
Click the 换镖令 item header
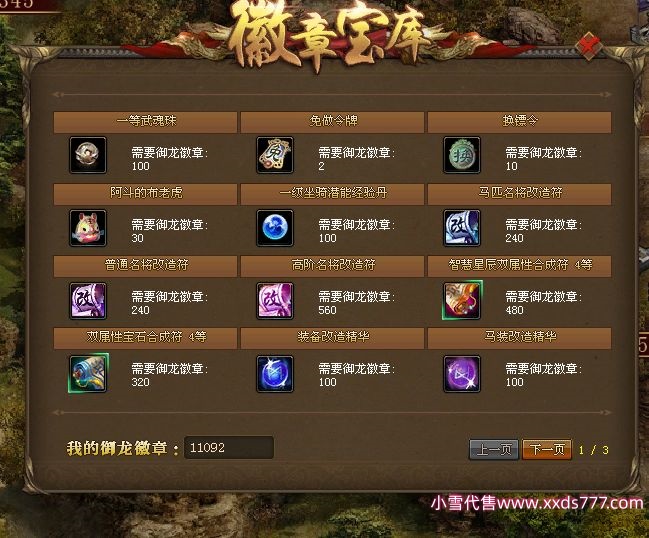(519, 122)
